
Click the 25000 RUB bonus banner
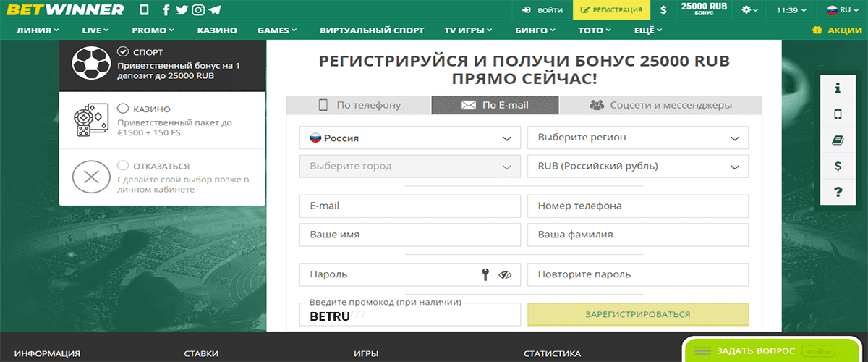[x=704, y=10]
